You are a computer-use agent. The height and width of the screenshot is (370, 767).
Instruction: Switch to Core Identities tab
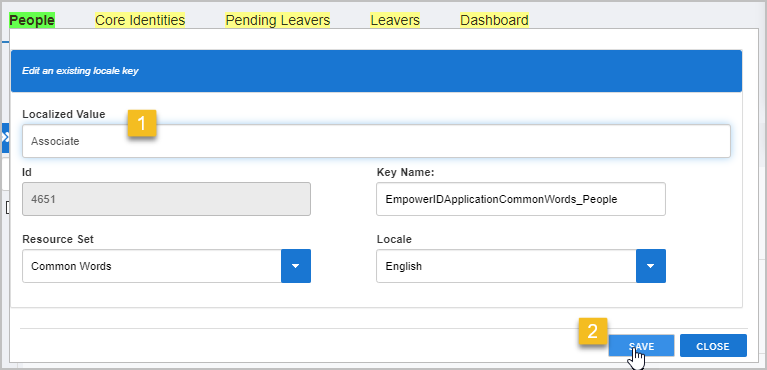pos(140,20)
